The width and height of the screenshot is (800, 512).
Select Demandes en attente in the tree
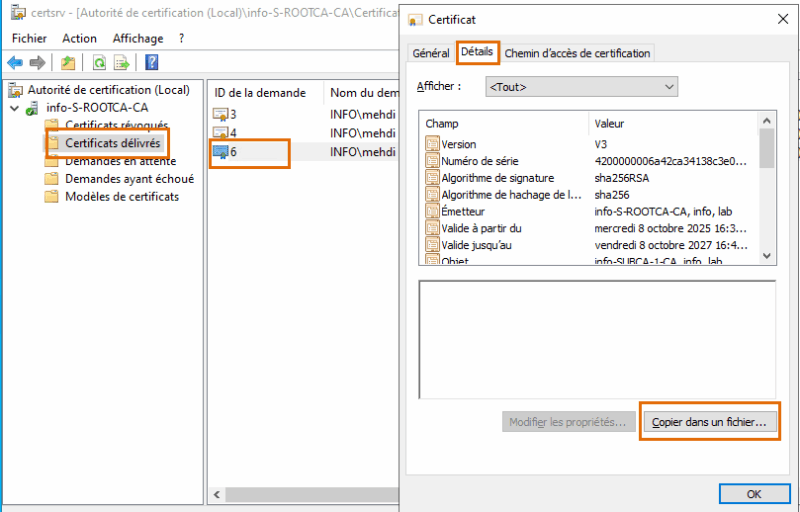120,161
